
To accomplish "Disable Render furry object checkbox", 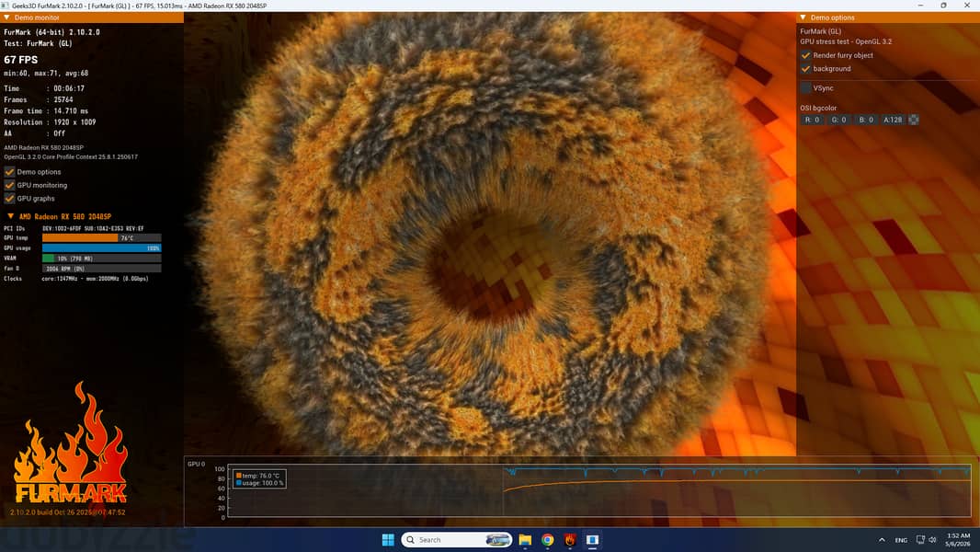I will click(805, 55).
